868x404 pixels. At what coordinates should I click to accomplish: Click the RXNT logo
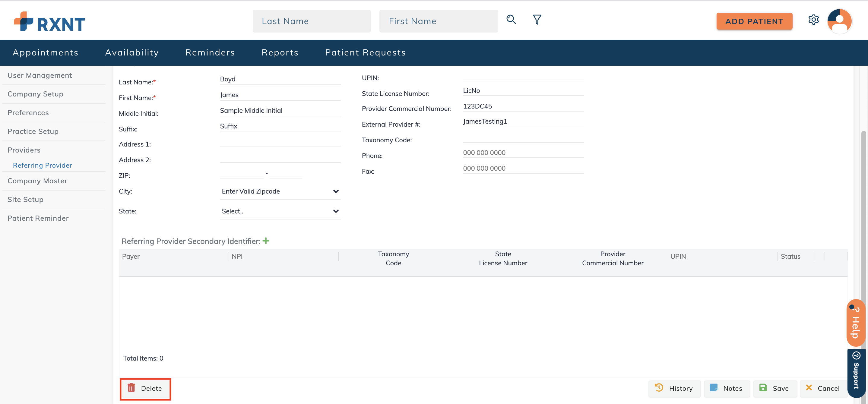[x=49, y=22]
